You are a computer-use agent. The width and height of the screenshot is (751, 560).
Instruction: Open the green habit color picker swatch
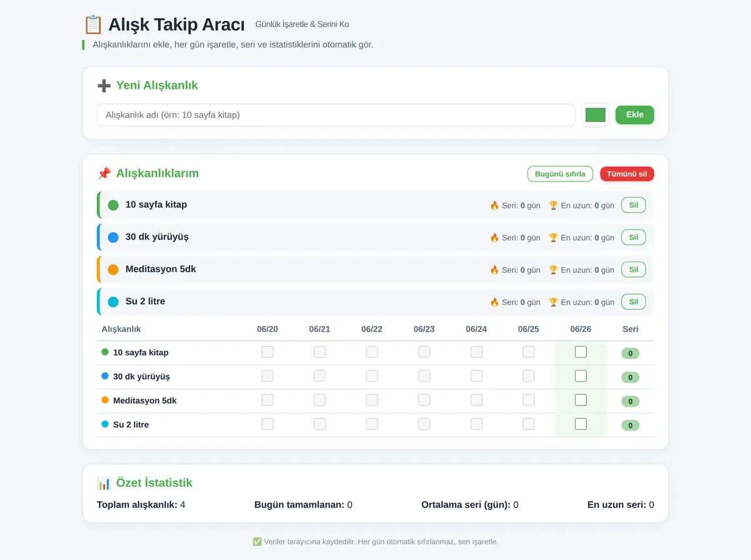(595, 115)
